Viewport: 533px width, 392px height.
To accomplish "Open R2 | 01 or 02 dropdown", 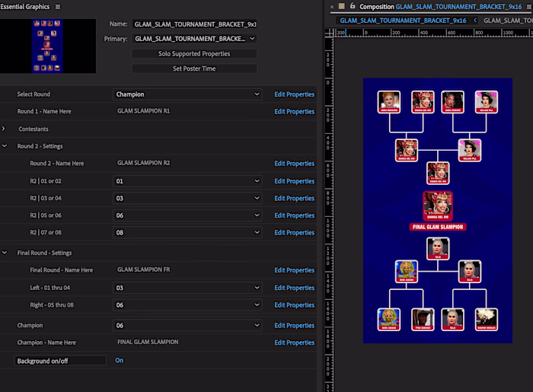I will pyautogui.click(x=187, y=181).
